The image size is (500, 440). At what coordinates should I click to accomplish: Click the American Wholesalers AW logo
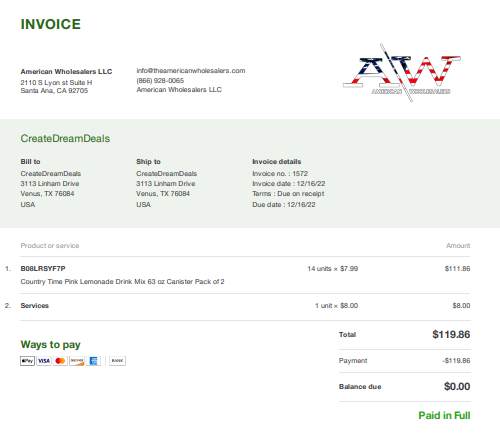coord(402,73)
